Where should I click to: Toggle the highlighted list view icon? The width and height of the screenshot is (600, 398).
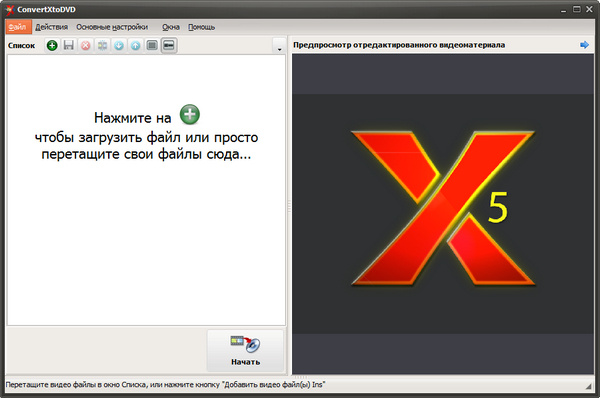point(169,46)
